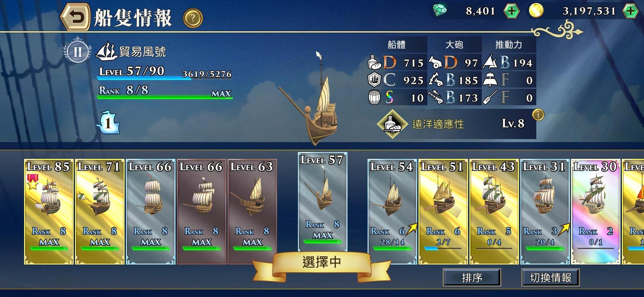Image resolution: width=644 pixels, height=297 pixels.
Task: Open info icon beside 遠洋適應性
Action: tap(538, 115)
